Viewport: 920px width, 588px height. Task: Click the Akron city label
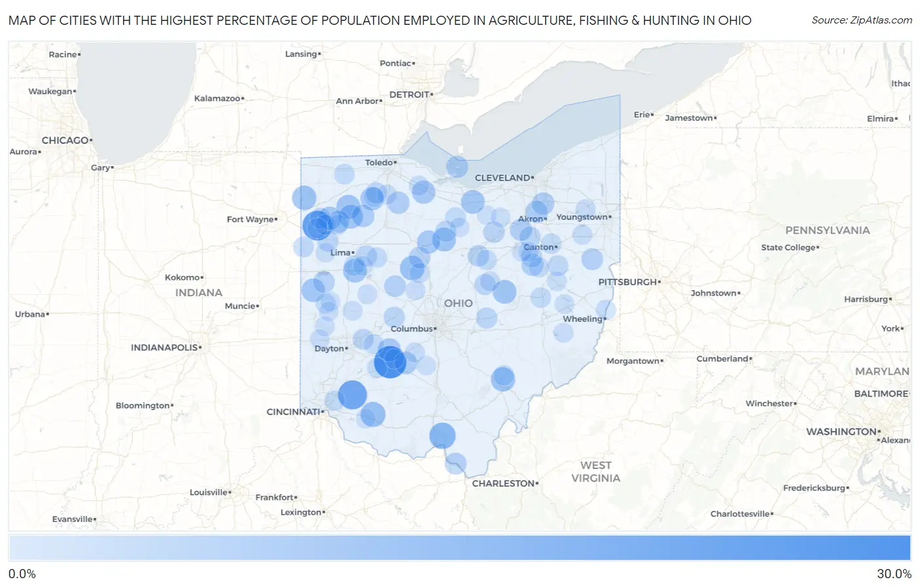coord(531,219)
